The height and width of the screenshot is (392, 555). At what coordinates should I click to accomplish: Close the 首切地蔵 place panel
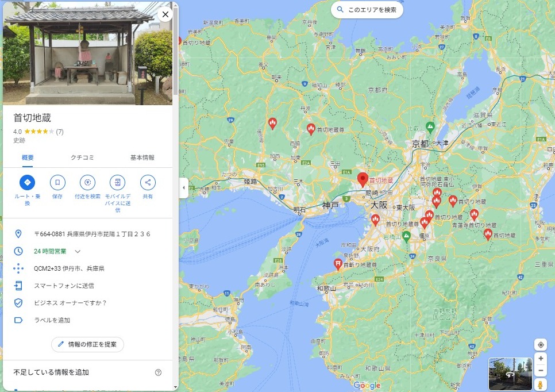point(165,14)
